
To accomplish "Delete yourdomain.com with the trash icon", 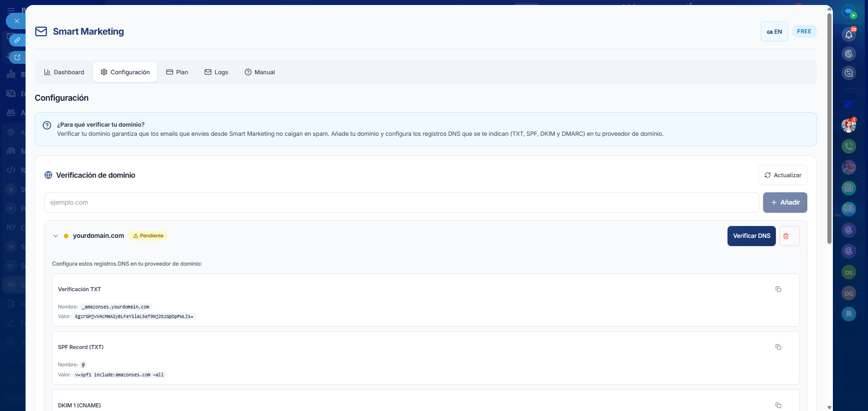I will pos(789,236).
